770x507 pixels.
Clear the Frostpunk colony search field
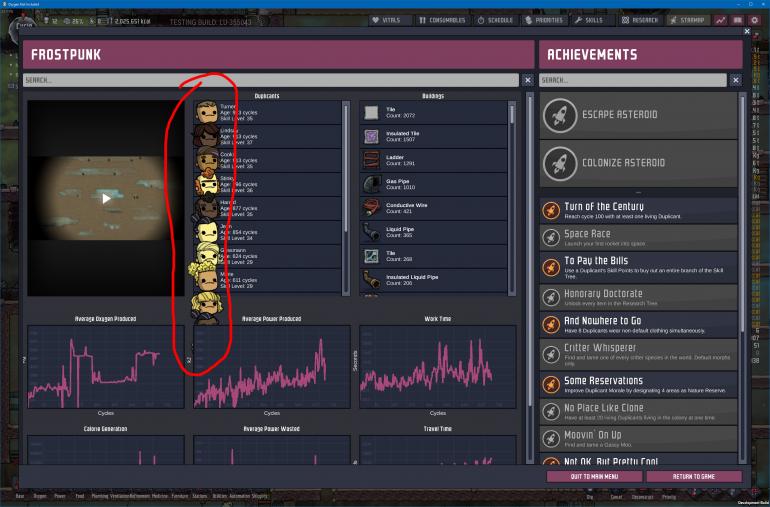[x=527, y=80]
